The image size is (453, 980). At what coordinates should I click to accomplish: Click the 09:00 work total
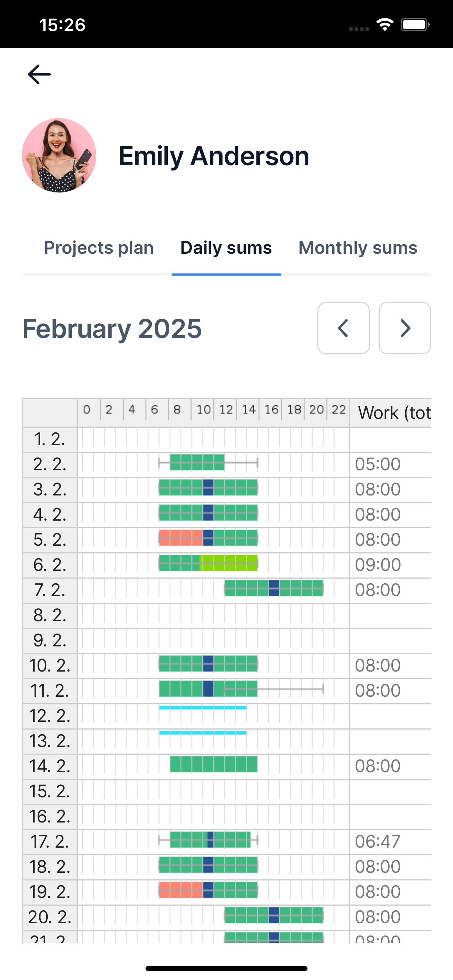pyautogui.click(x=377, y=565)
